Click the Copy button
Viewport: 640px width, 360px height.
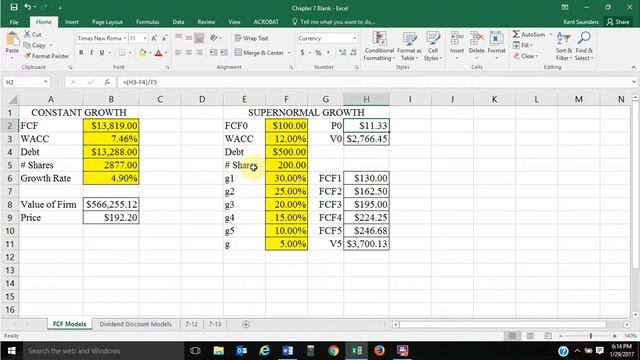pos(34,45)
